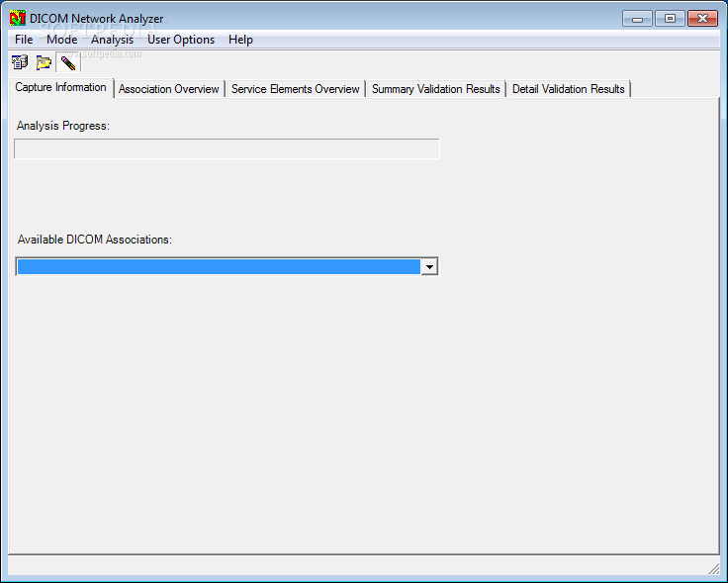Switch to Detail Validation Results tab
Viewport: 728px width, 583px height.
pyautogui.click(x=569, y=89)
